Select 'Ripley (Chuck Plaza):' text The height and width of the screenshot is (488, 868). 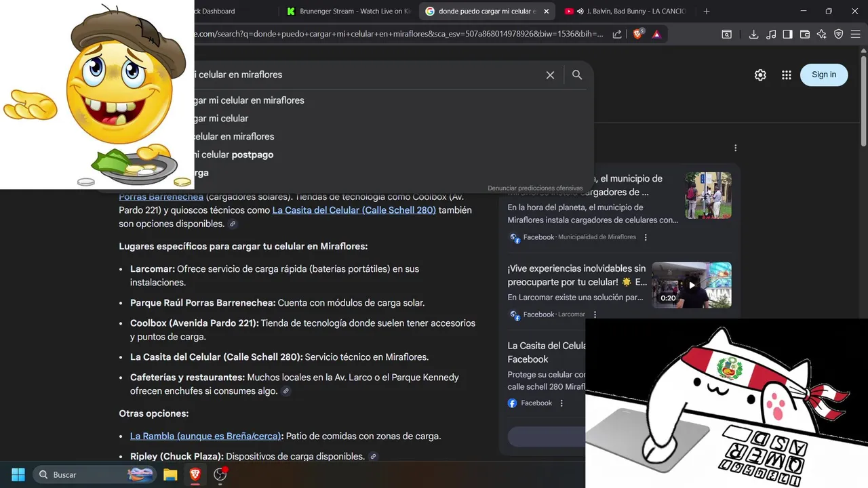177,457
